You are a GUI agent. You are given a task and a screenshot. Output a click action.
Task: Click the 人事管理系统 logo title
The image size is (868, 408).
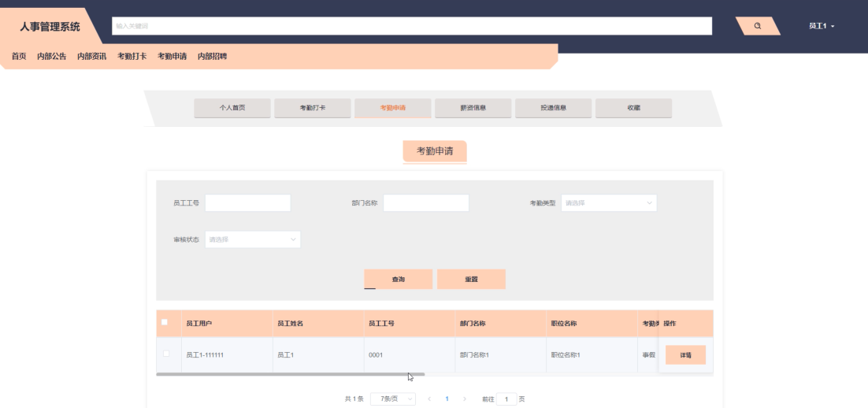[x=50, y=26]
